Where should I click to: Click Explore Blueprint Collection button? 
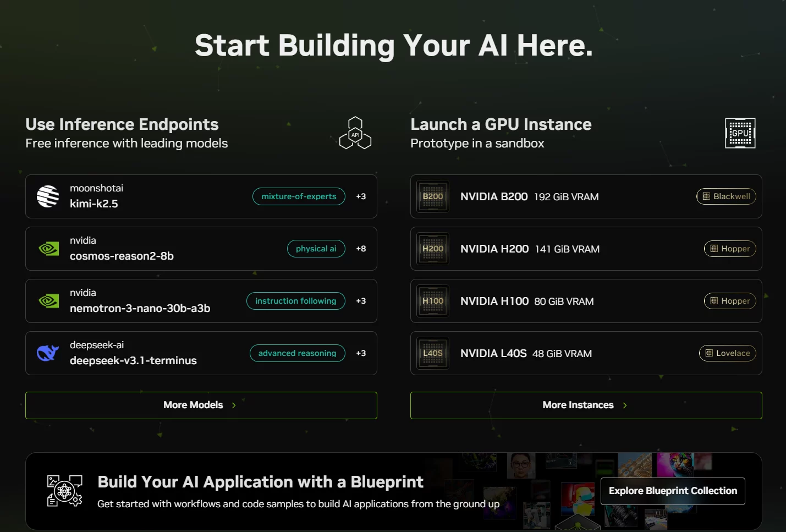(673, 491)
